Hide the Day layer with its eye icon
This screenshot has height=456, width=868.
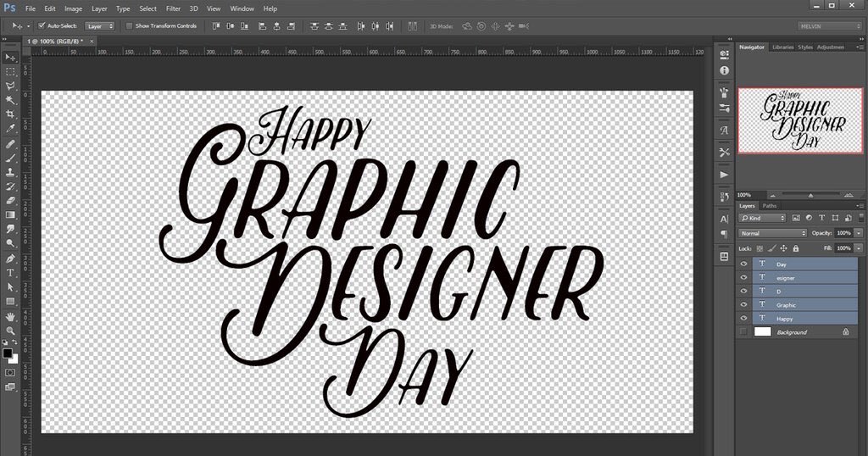coord(743,264)
